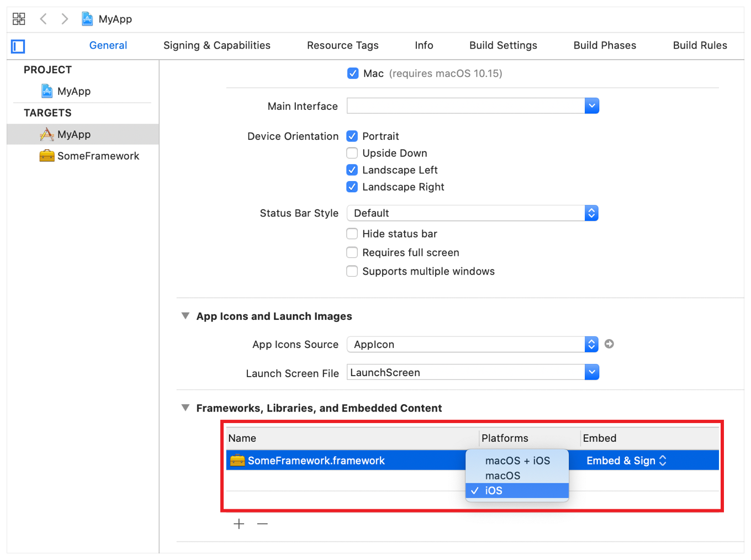Click + to add a new framework
Image resolution: width=751 pixels, height=560 pixels.
[x=239, y=524]
